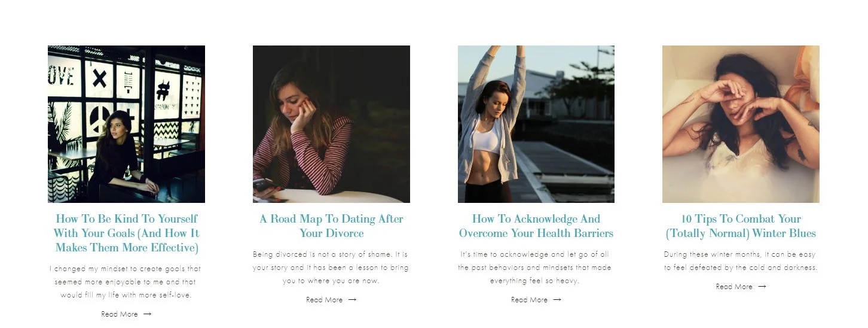
Task: Select the 'During these winter months' excerpt
Action: click(741, 261)
